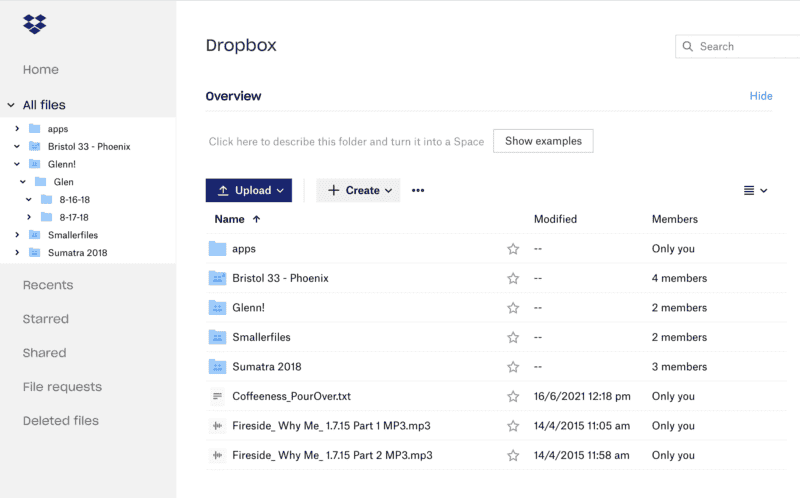This screenshot has width=800, height=498.
Task: Click the Modified column header
Action: pos(555,219)
